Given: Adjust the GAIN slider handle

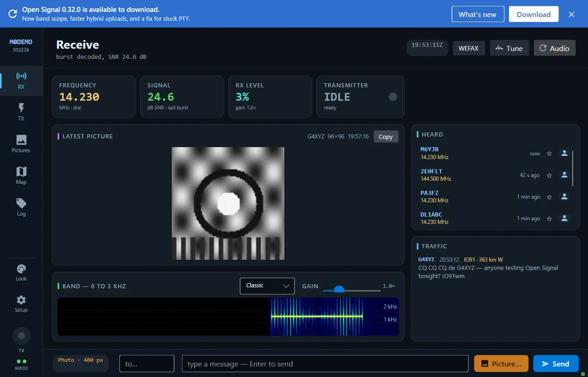Looking at the screenshot, I should [339, 290].
